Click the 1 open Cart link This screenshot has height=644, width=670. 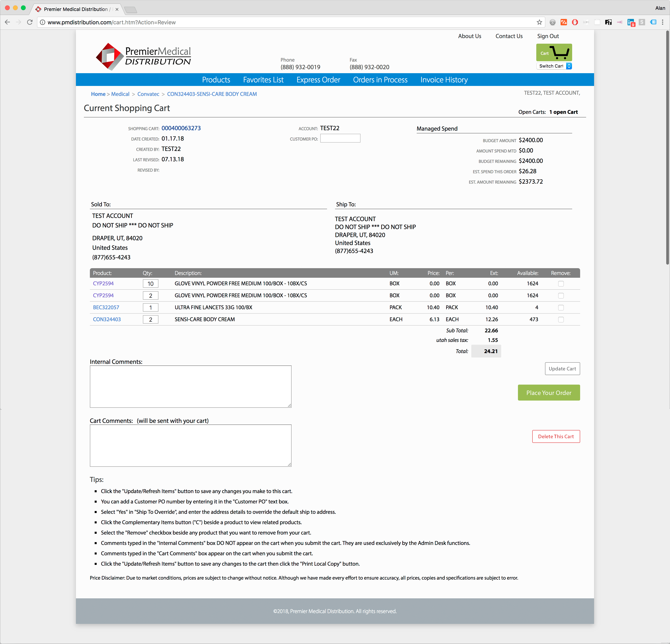[x=563, y=112]
